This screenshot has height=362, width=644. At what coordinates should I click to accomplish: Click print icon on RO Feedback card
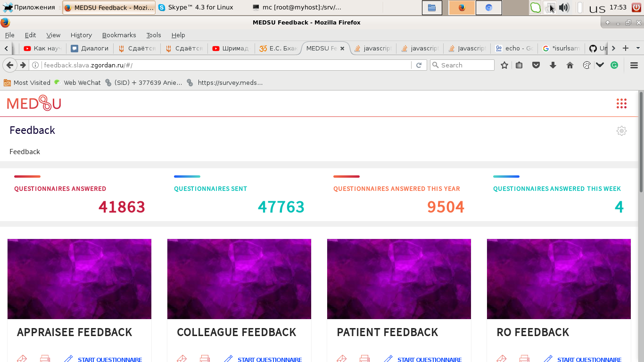[524, 359]
